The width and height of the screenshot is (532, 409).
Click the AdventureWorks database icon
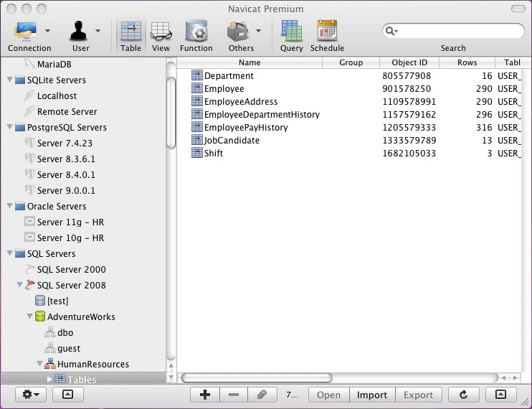coord(40,316)
